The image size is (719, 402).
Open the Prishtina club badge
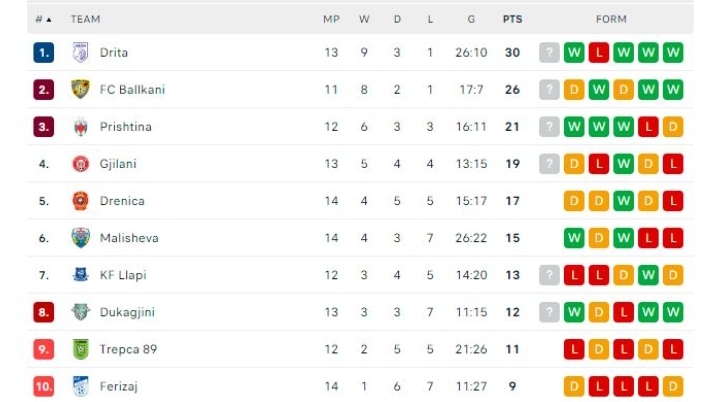click(80, 127)
